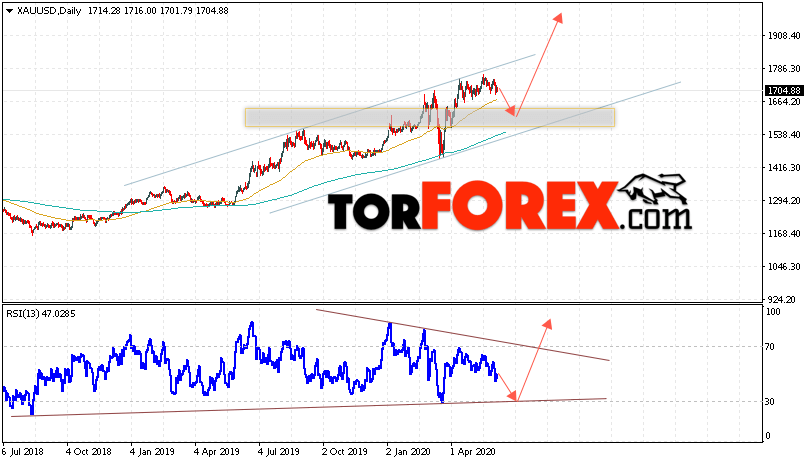Click the OHLC values 1714.28 1716.00 1701.79 1704.88

point(158,11)
